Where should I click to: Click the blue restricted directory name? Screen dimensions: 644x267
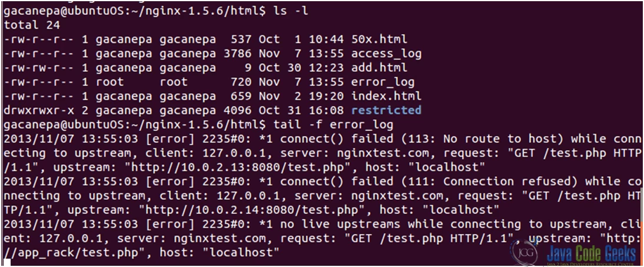click(x=386, y=110)
